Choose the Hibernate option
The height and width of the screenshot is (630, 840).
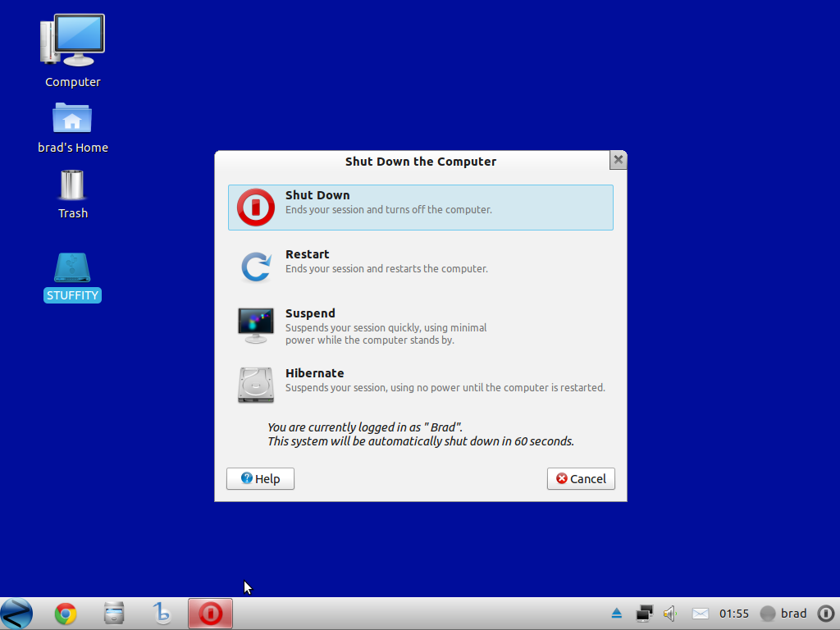coord(421,385)
